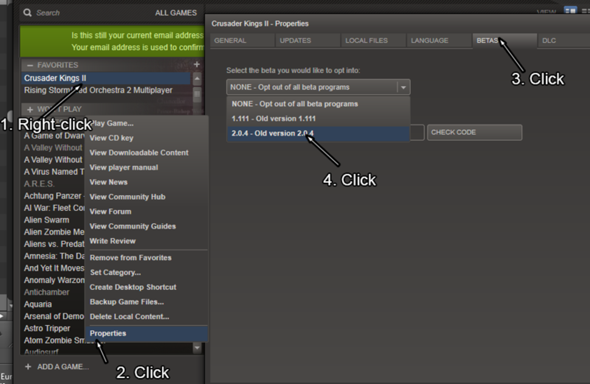
Task: Click the beta dropdown arrow
Action: tap(403, 87)
